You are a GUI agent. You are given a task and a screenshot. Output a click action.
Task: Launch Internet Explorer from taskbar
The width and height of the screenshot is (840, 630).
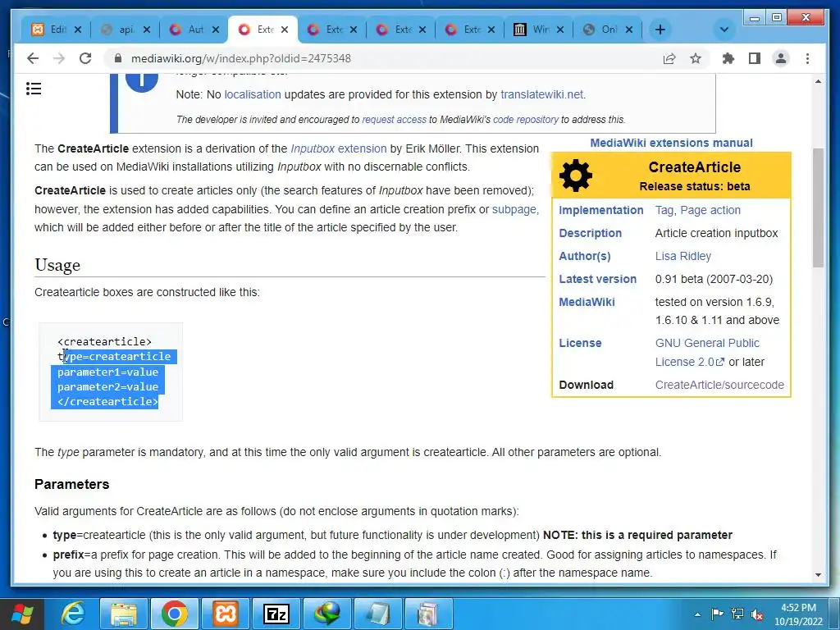[72, 614]
